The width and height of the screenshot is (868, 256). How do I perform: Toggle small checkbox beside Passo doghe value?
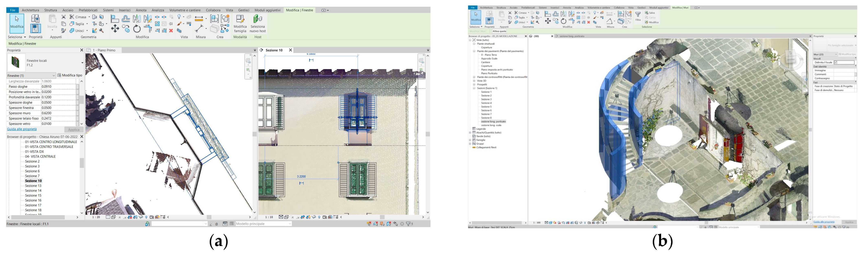[78, 87]
